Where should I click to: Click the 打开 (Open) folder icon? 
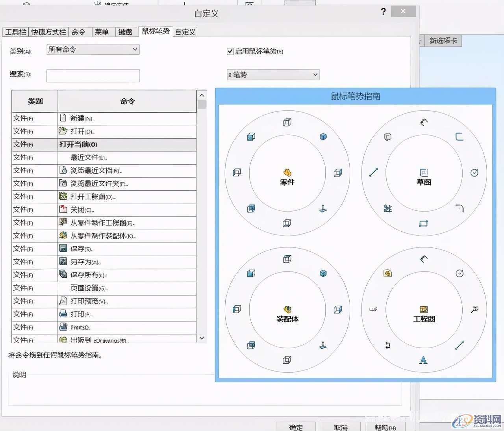point(63,132)
